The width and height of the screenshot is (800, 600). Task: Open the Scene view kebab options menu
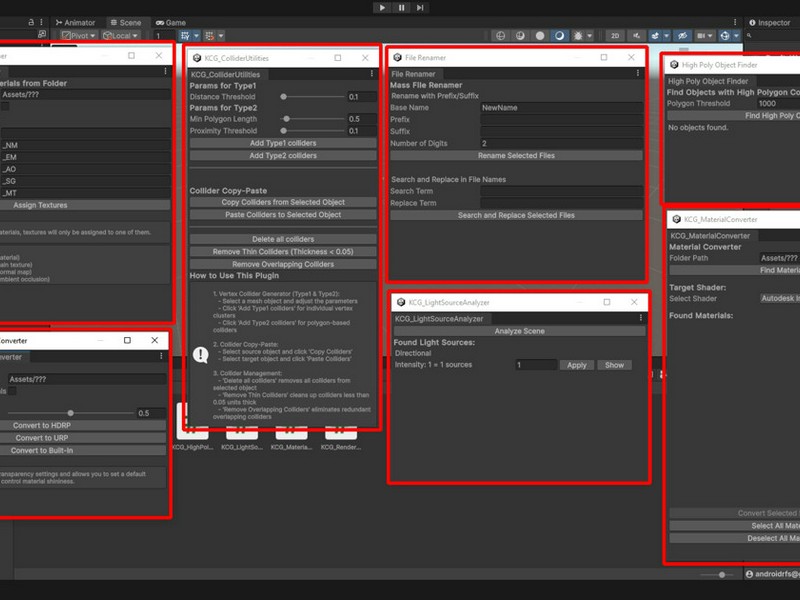[x=735, y=22]
